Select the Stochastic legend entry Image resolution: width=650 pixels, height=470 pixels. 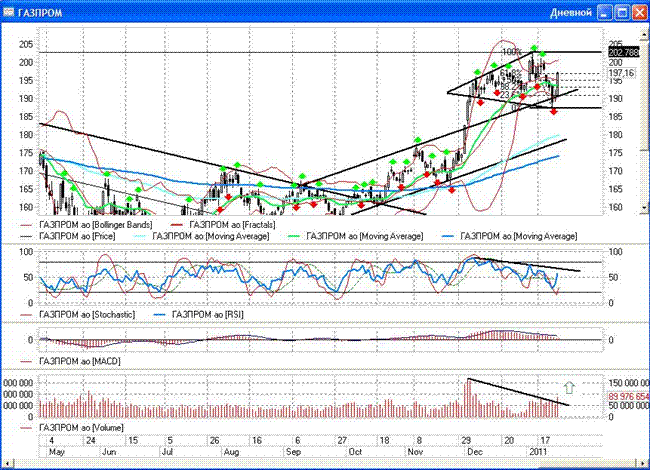[x=78, y=315]
